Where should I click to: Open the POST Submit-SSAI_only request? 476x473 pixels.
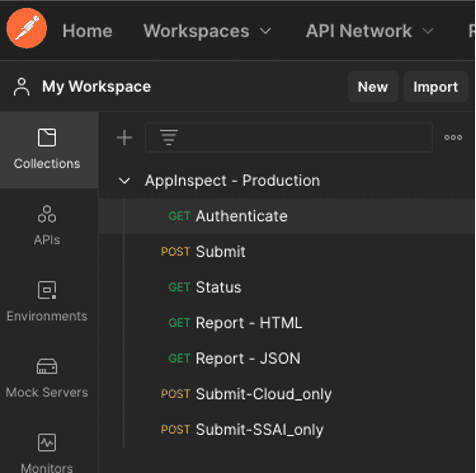pyautogui.click(x=287, y=430)
